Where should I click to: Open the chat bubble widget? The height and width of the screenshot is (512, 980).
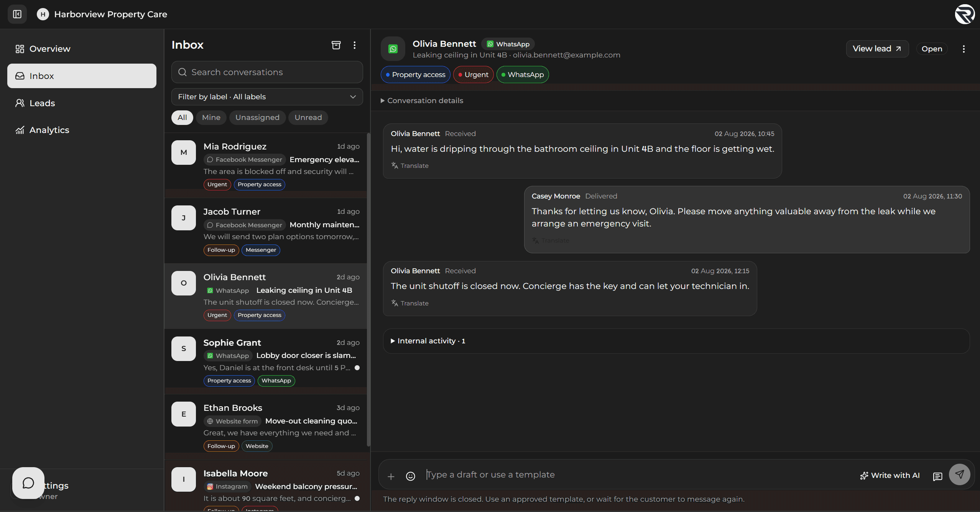28,483
